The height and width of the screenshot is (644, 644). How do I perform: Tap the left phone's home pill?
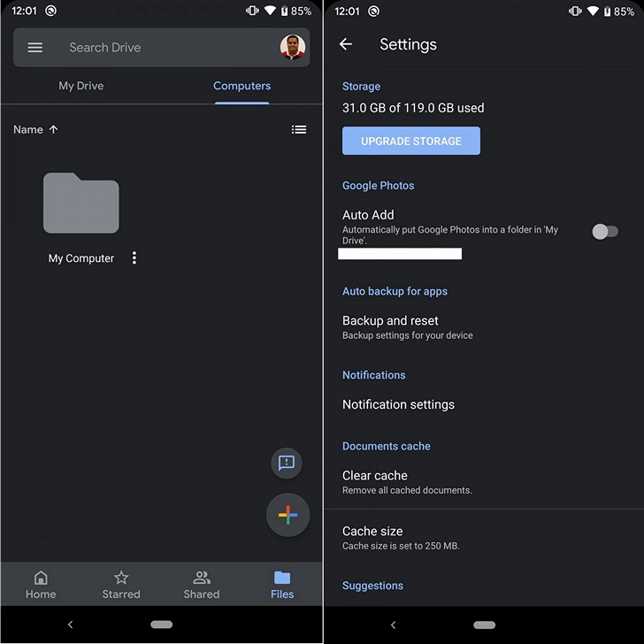pyautogui.click(x=161, y=625)
